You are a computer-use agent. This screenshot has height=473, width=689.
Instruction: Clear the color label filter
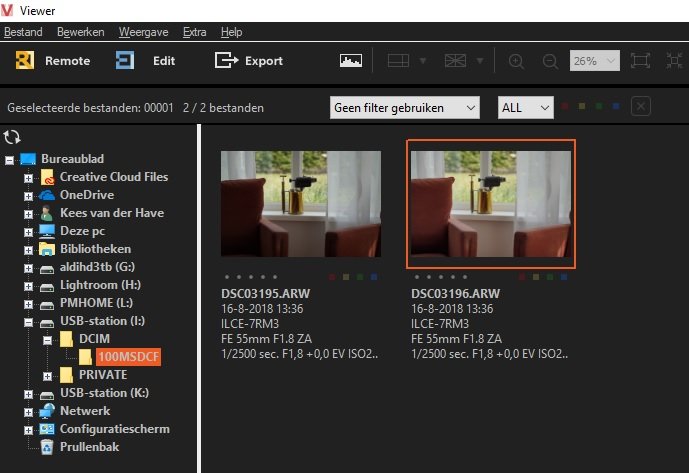click(642, 107)
